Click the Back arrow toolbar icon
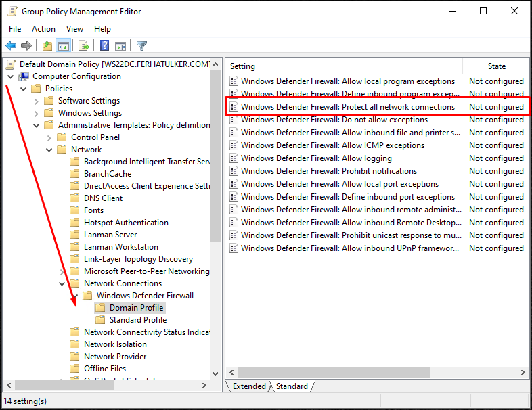This screenshot has width=532, height=410. tap(11, 45)
